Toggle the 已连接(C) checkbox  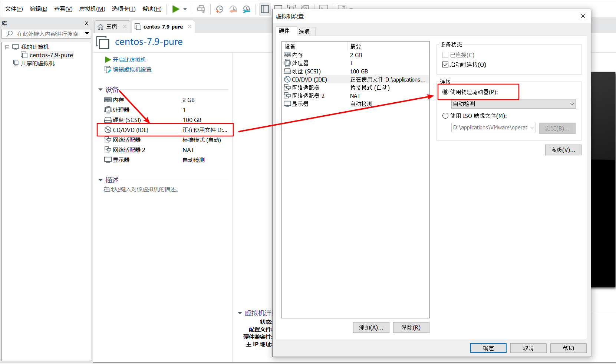click(445, 55)
